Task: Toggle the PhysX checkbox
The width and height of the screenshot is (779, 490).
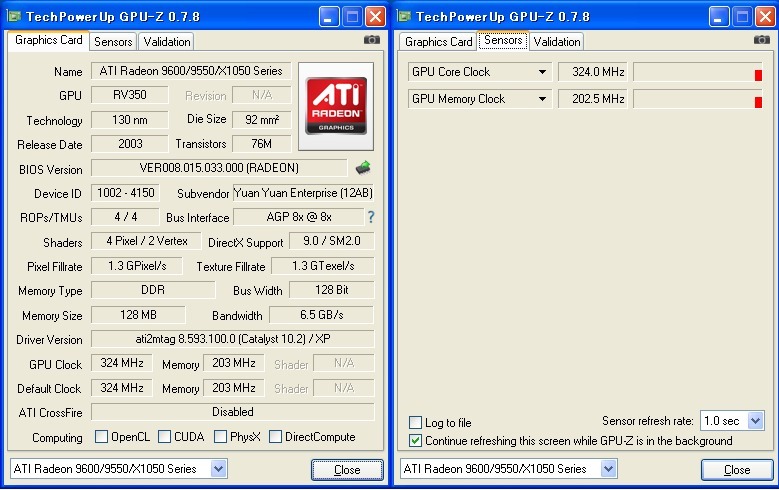Action: coord(220,437)
